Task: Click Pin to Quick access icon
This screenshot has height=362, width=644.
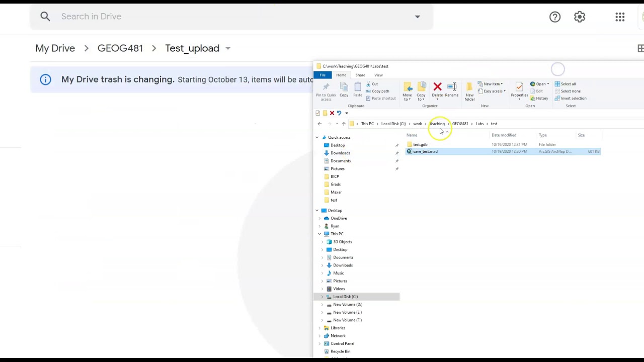Action: coord(326,87)
